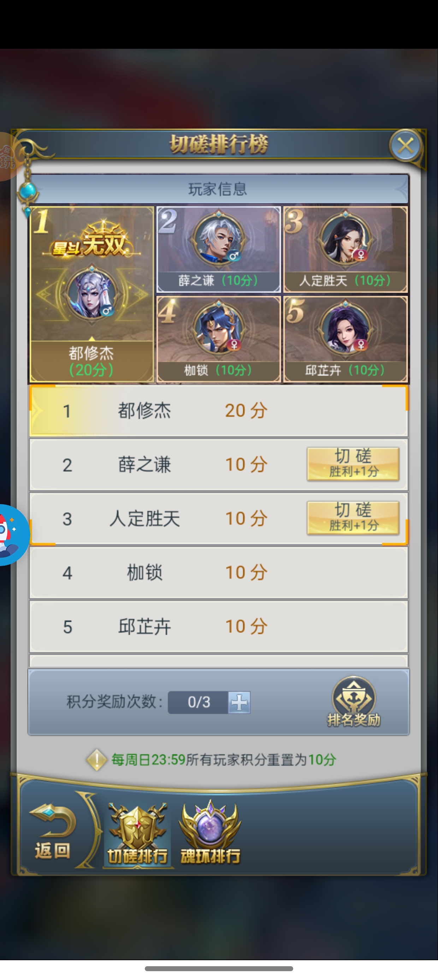Switch to the 魂环排行 tab
This screenshot has height=980, width=438.
point(210,833)
